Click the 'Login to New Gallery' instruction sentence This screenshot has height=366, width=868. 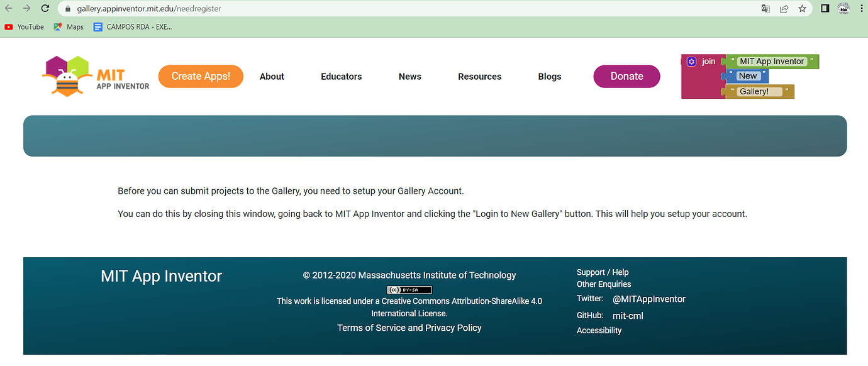[x=432, y=214]
